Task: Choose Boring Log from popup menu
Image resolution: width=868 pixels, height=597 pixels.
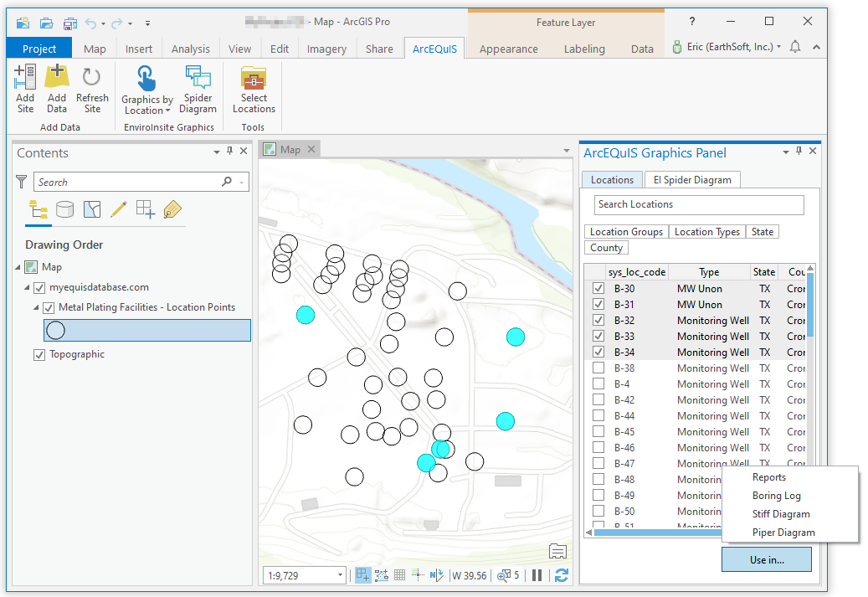Action: tap(776, 496)
